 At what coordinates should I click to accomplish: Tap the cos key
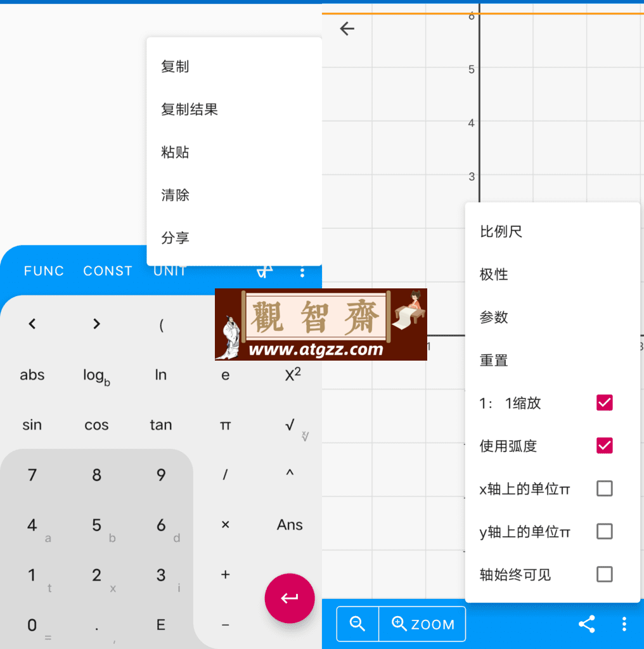[96, 425]
